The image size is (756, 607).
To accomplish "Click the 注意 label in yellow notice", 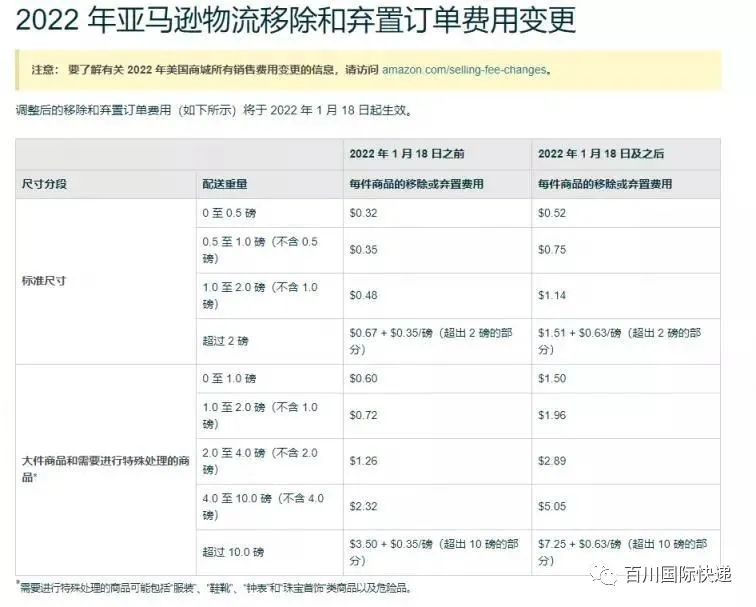I will coord(44,71).
